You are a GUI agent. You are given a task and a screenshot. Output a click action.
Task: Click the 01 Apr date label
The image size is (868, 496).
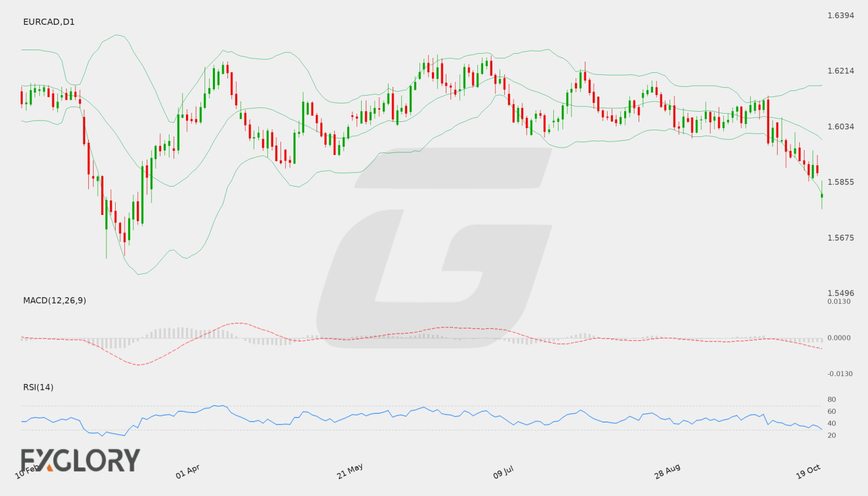(x=188, y=471)
